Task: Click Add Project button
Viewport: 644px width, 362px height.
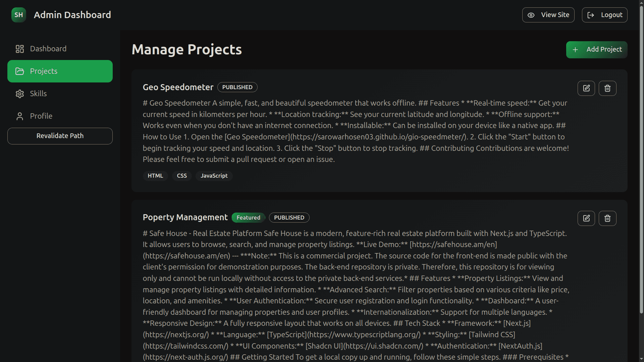Action: [597, 50]
